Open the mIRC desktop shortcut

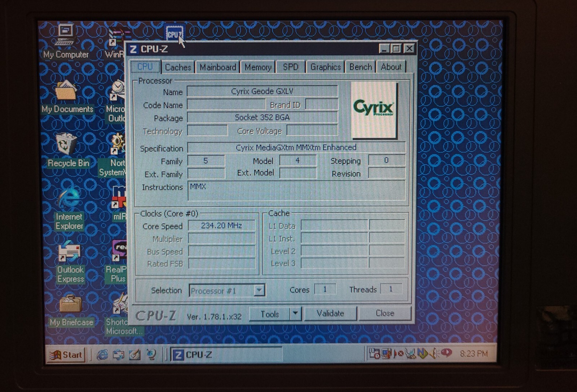[x=119, y=202]
